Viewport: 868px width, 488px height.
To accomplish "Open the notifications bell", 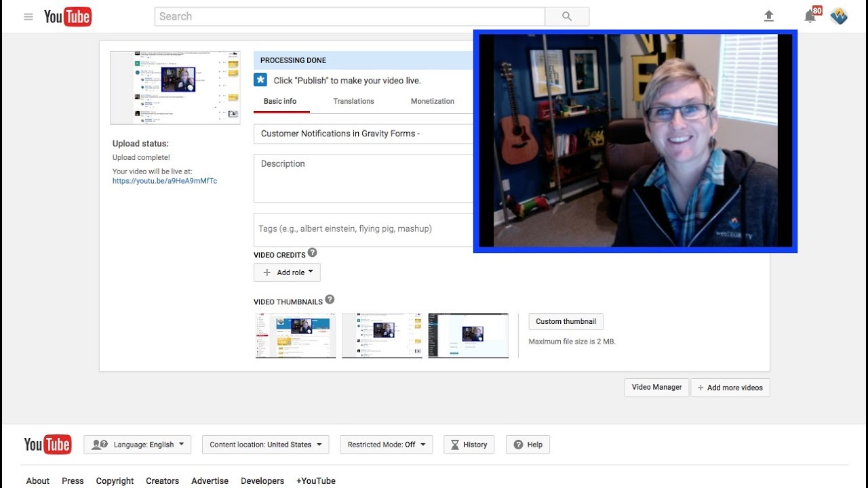I will point(810,16).
